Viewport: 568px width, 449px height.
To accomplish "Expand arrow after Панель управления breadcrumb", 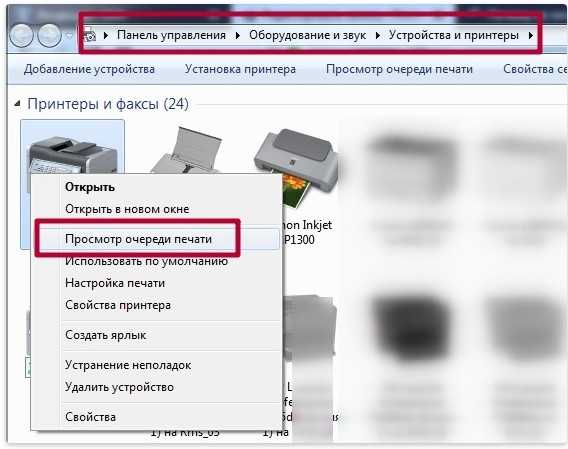I will [x=238, y=36].
